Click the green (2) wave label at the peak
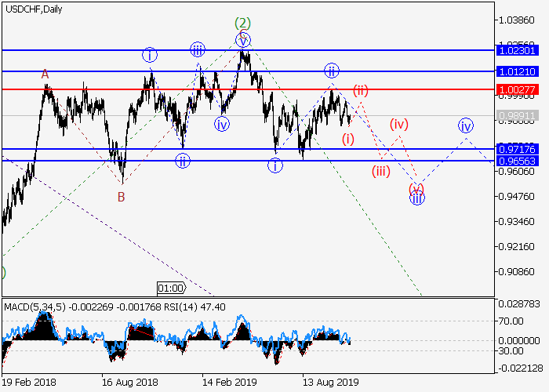 click(x=243, y=24)
